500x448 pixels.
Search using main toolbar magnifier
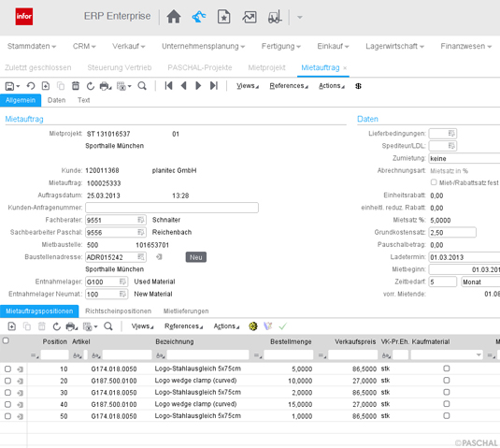[142, 86]
